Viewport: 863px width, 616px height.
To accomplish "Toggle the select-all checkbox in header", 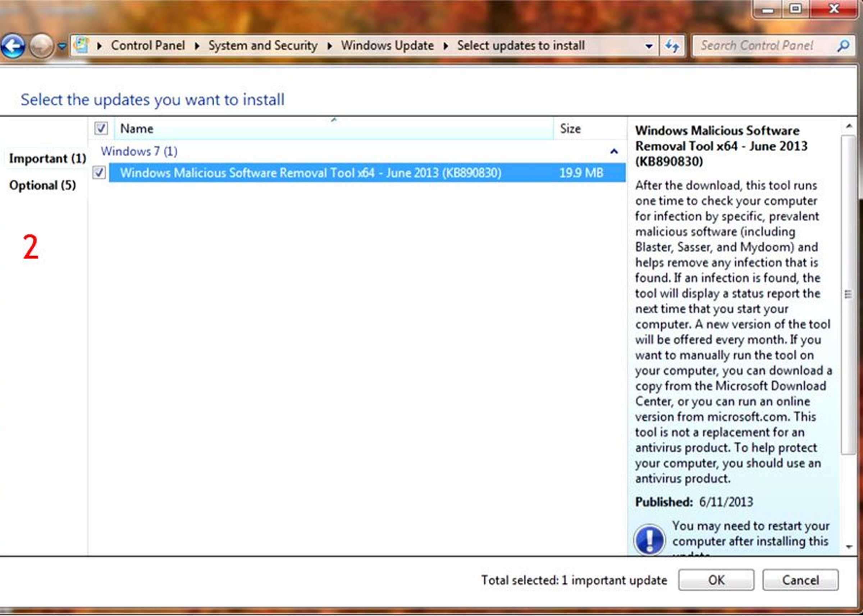I will tap(101, 128).
